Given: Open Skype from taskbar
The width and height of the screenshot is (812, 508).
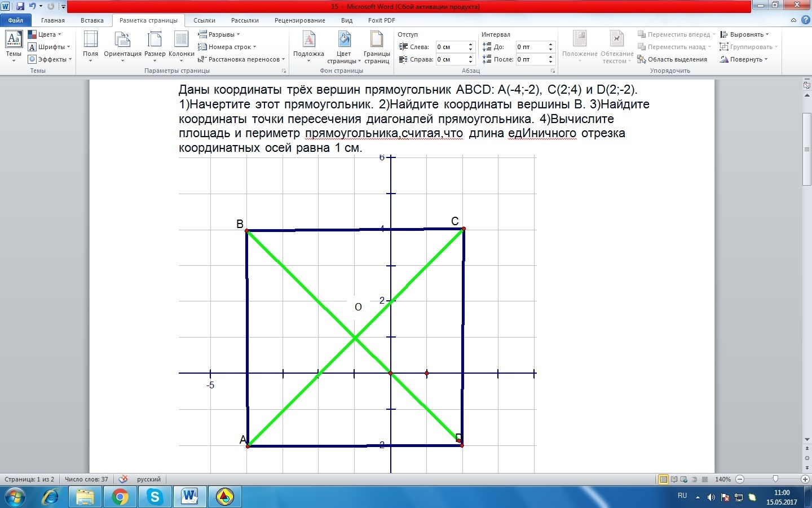Looking at the screenshot, I should tap(155, 497).
